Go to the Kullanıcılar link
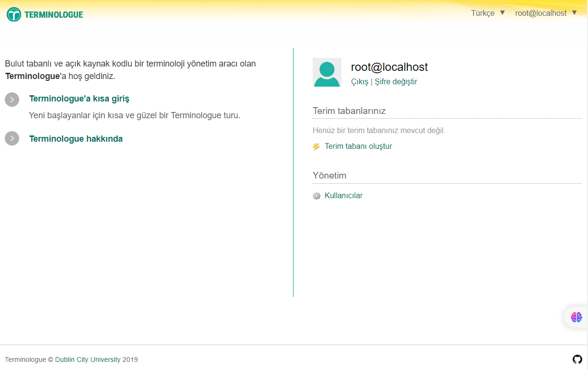Image resolution: width=588 pixels, height=370 pixels. point(343,196)
